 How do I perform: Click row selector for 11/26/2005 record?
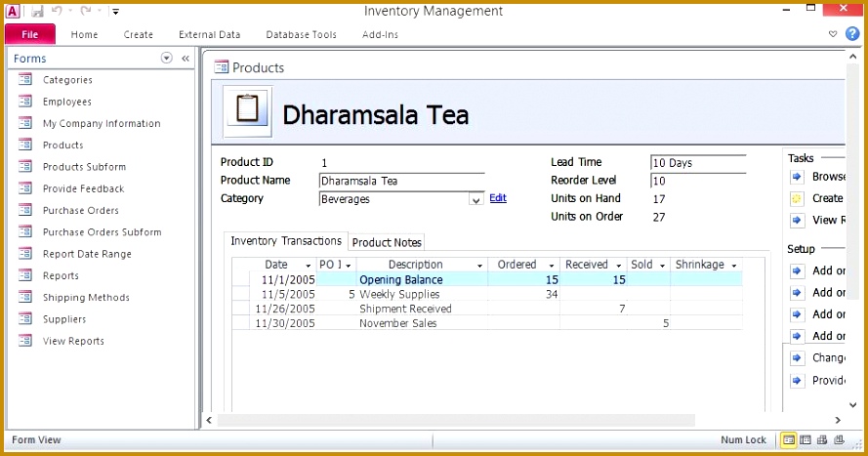pos(241,309)
